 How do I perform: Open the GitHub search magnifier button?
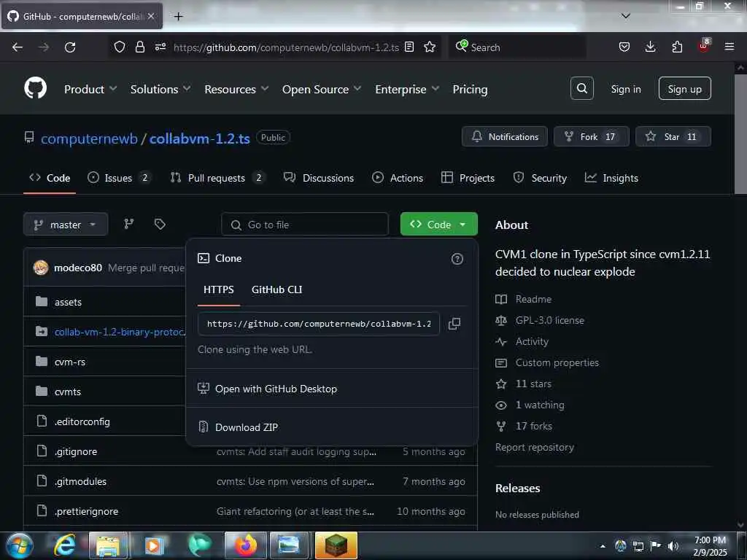(581, 88)
